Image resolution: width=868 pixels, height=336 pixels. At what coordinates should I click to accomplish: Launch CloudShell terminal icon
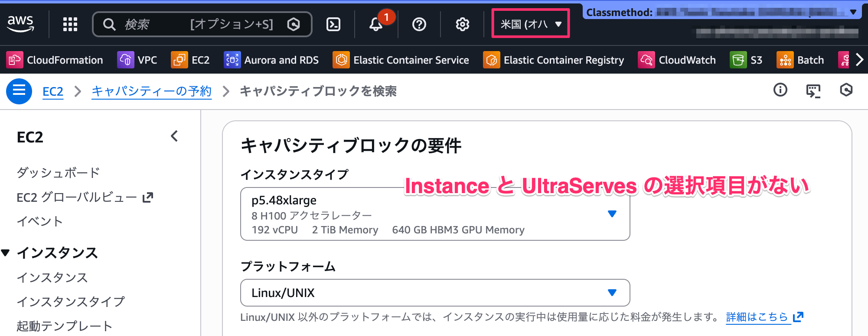point(333,24)
